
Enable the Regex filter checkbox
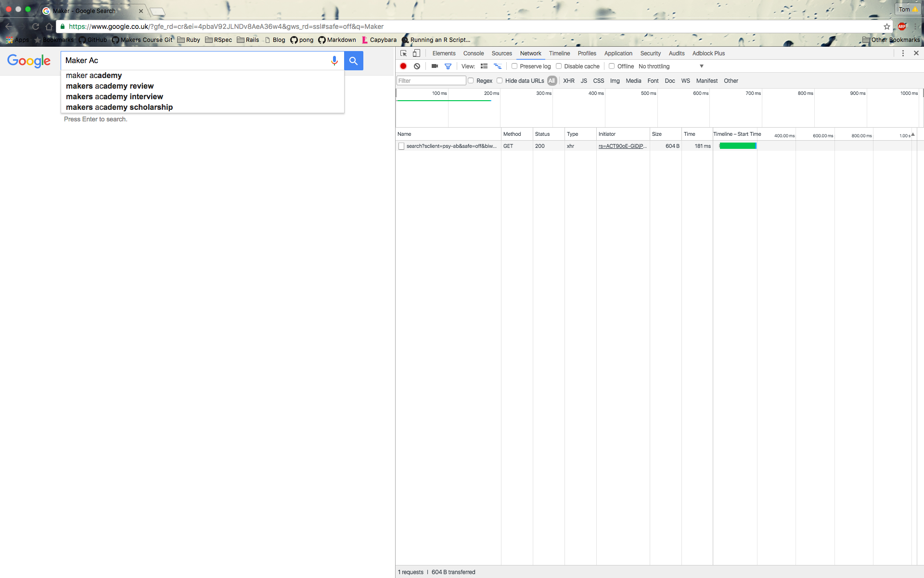[x=471, y=80]
